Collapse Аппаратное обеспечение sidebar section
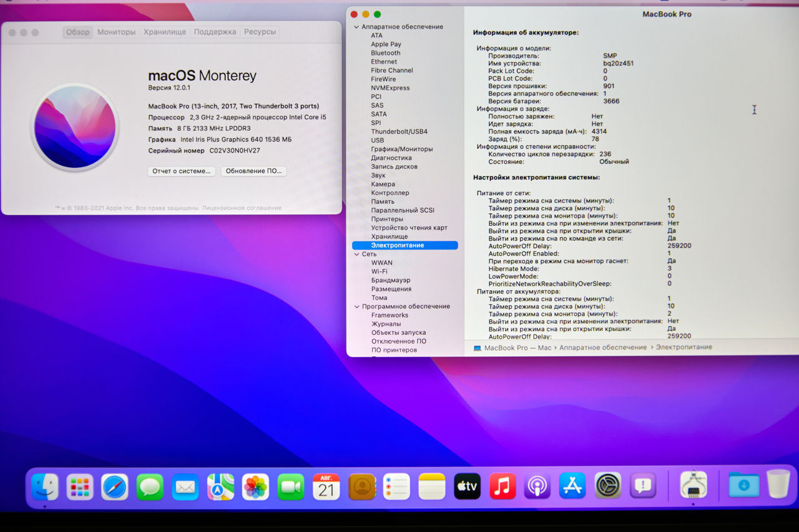This screenshot has width=799, height=532. [356, 27]
